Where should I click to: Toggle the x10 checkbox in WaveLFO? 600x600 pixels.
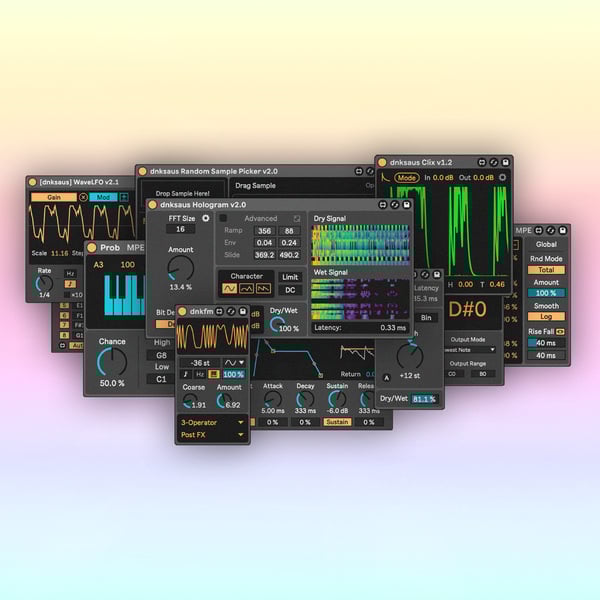(67, 295)
